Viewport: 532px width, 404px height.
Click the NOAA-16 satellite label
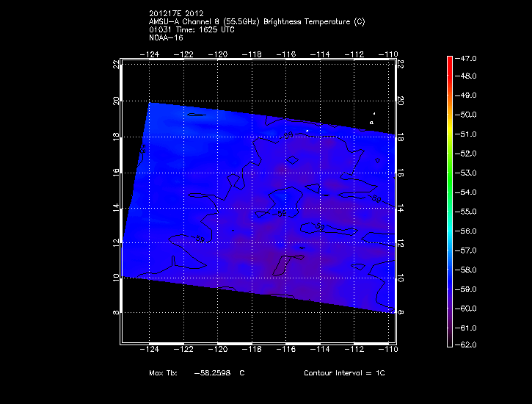tap(164, 37)
